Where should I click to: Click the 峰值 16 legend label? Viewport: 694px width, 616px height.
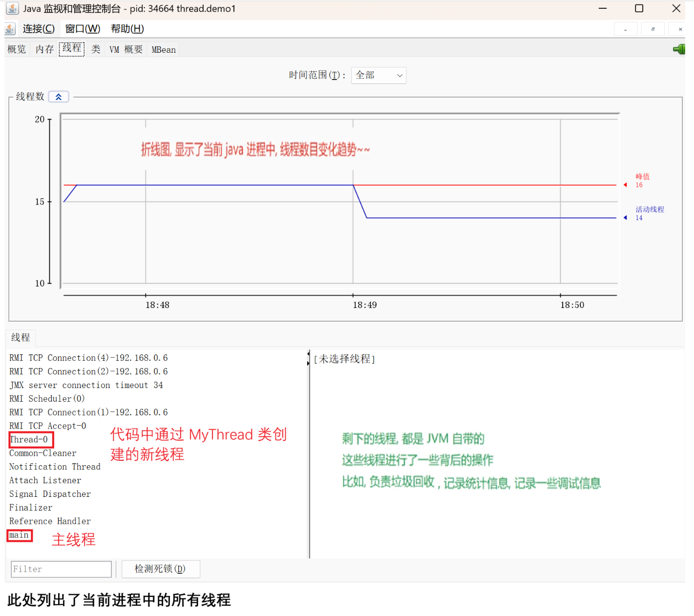pos(642,181)
